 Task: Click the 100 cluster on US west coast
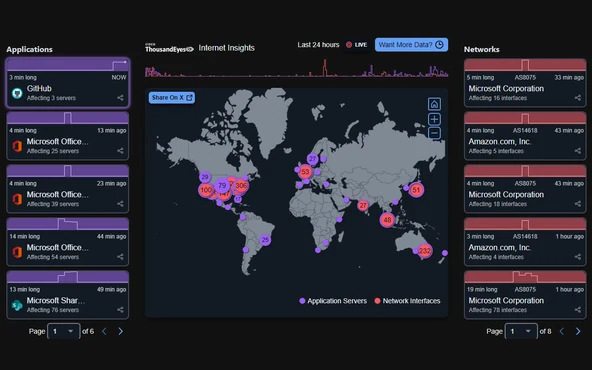pyautogui.click(x=206, y=190)
